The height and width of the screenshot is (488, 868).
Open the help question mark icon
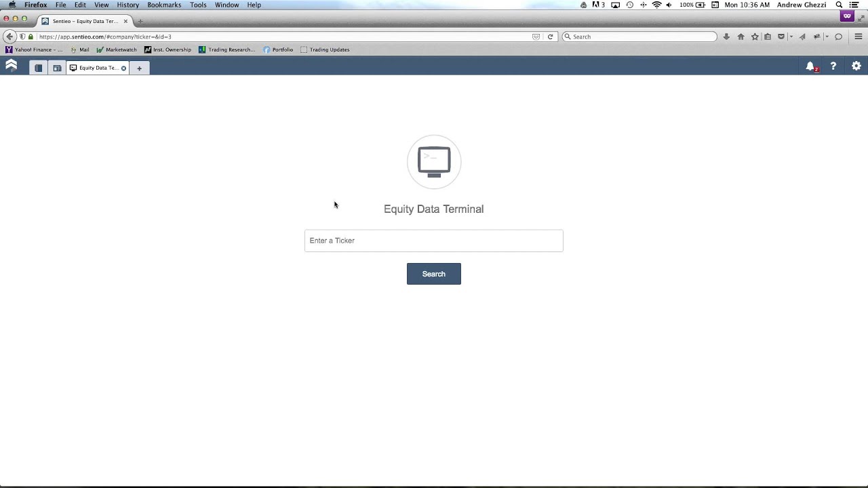[833, 66]
